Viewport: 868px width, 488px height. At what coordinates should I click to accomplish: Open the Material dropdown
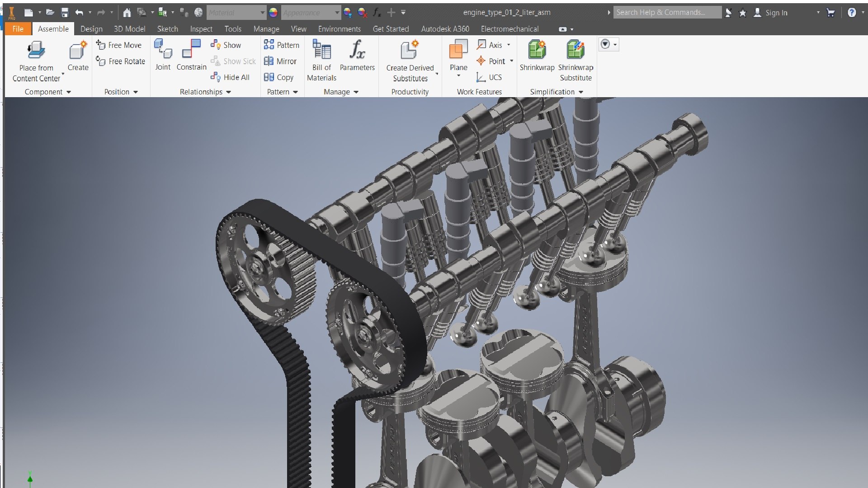[x=236, y=13]
